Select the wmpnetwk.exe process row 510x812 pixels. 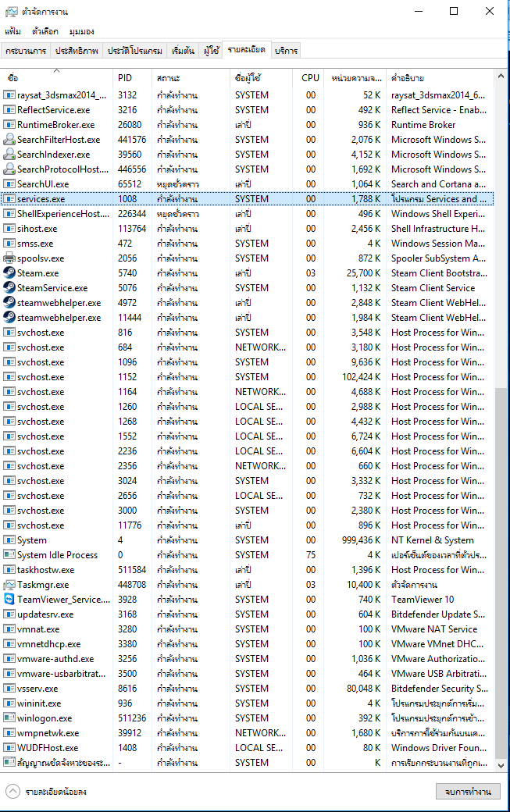pos(247,733)
